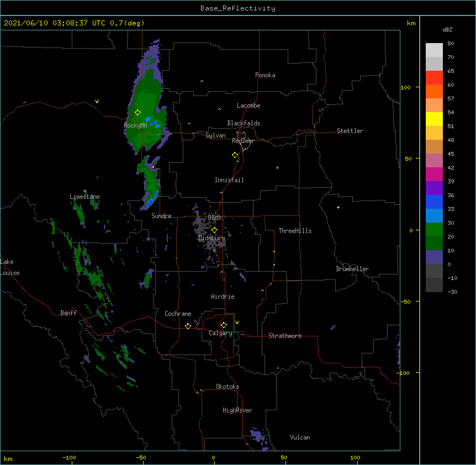The width and height of the screenshot is (476, 465).
Task: Click the HighRiver city label
Action: pos(237,410)
